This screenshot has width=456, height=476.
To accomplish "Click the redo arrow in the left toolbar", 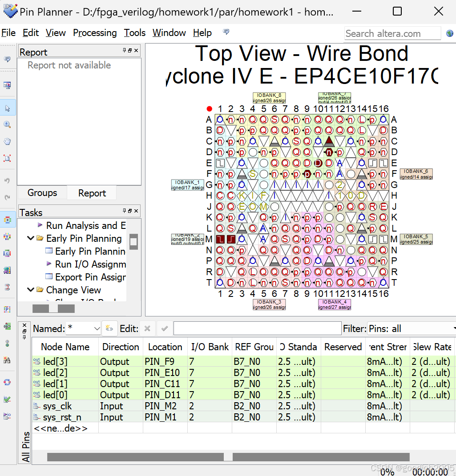I will coord(7,197).
